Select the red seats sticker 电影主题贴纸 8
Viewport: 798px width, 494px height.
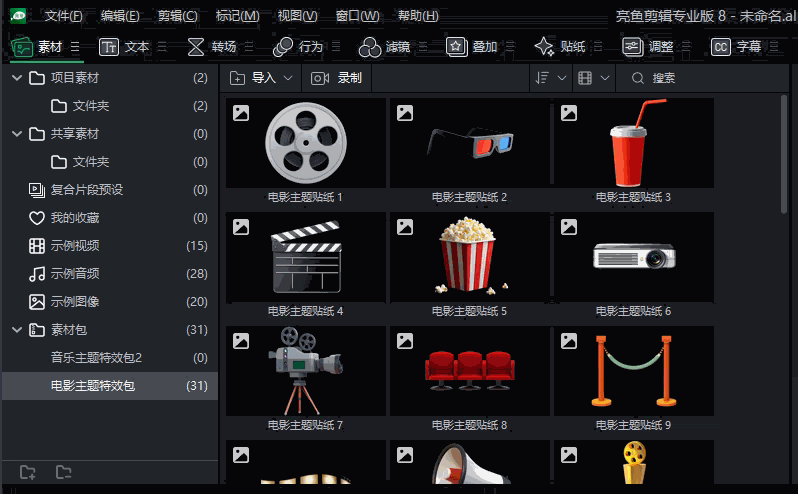[470, 371]
